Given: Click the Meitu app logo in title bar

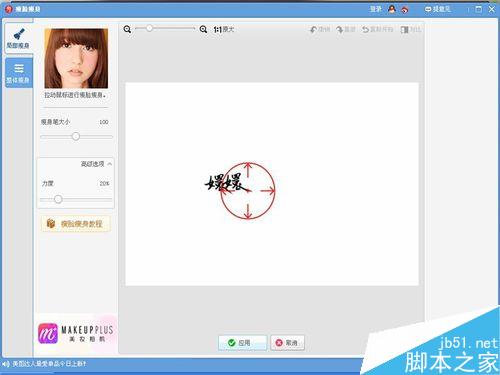Looking at the screenshot, I should tap(9, 9).
